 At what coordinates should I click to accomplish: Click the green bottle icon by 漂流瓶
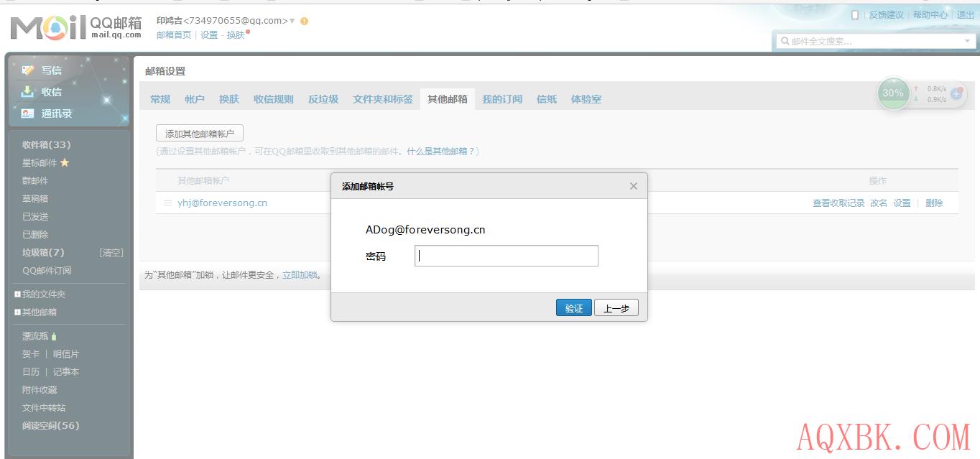(54, 336)
